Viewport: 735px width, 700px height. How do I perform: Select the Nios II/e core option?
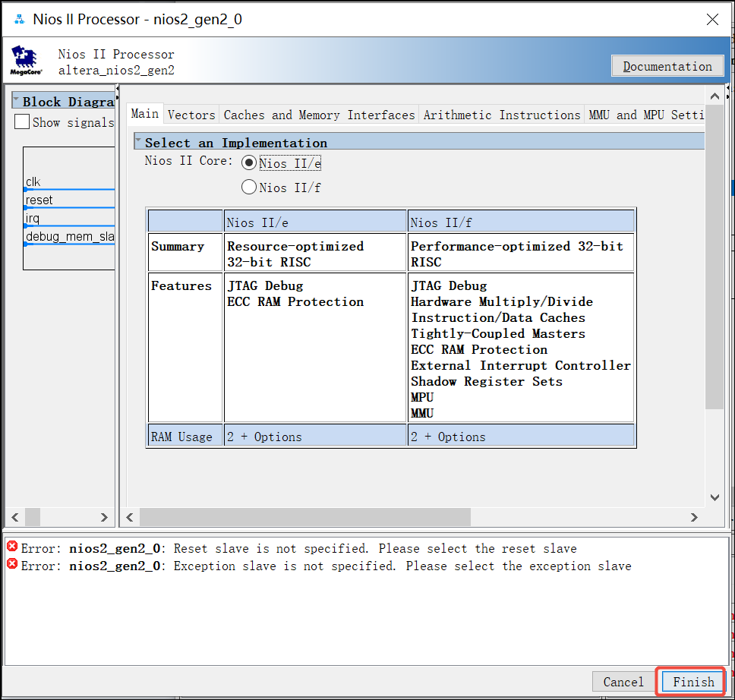pyautogui.click(x=249, y=162)
